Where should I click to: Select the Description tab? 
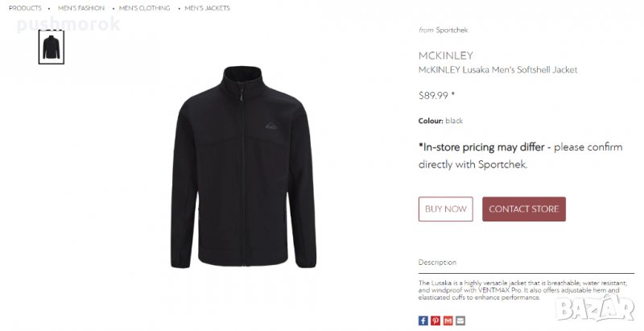[437, 262]
